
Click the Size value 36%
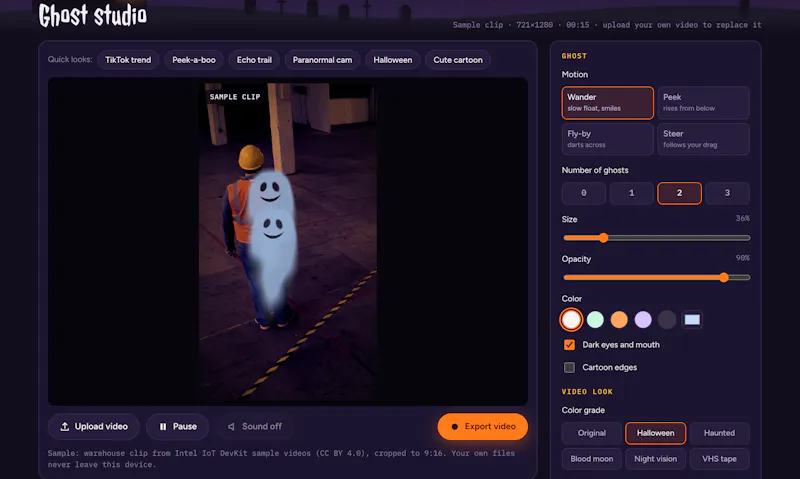coord(742,218)
